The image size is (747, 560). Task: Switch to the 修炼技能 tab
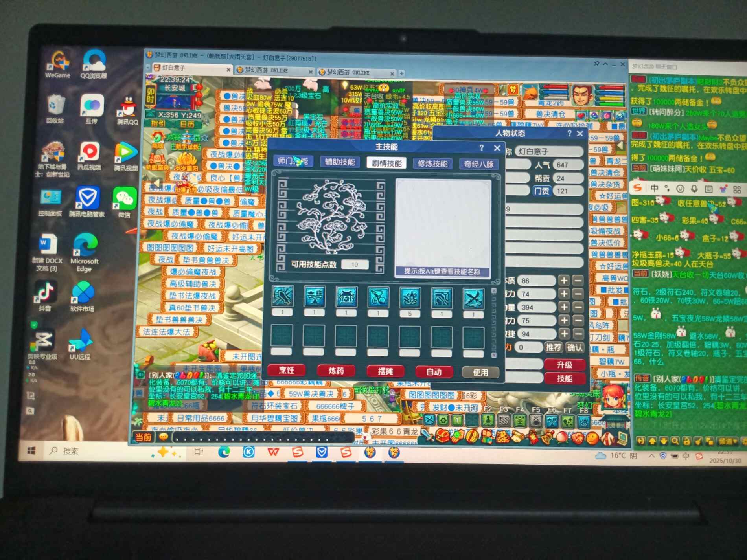[x=432, y=163]
